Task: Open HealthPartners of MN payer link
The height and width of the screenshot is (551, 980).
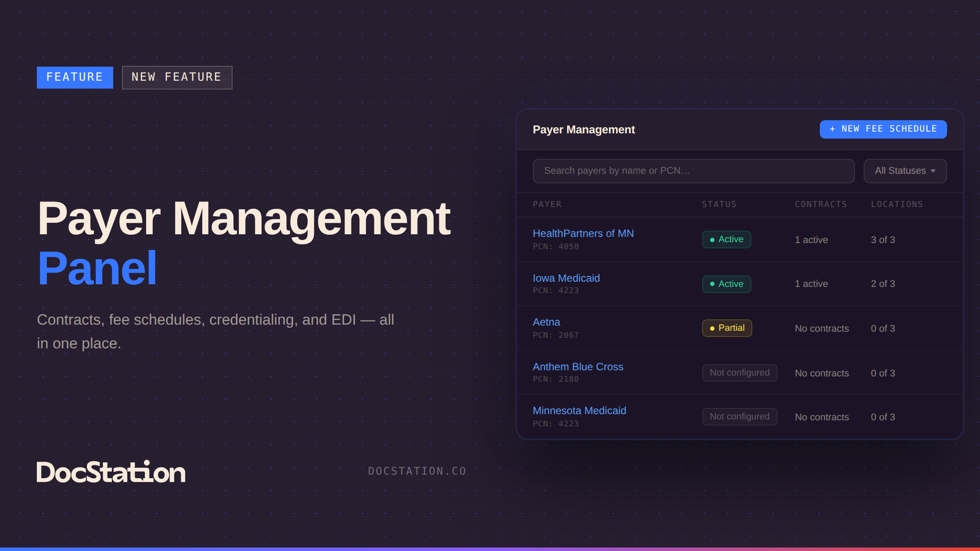Action: (x=583, y=233)
